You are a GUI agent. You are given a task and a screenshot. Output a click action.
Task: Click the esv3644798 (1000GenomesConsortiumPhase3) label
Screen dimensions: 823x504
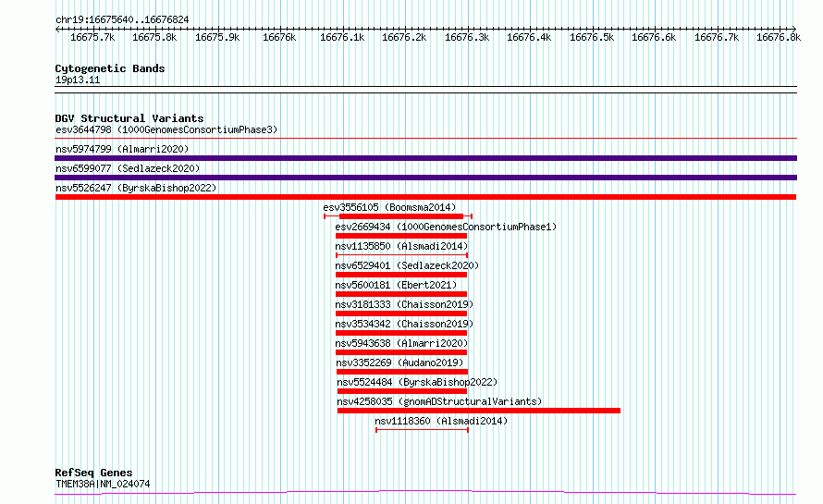166,129
